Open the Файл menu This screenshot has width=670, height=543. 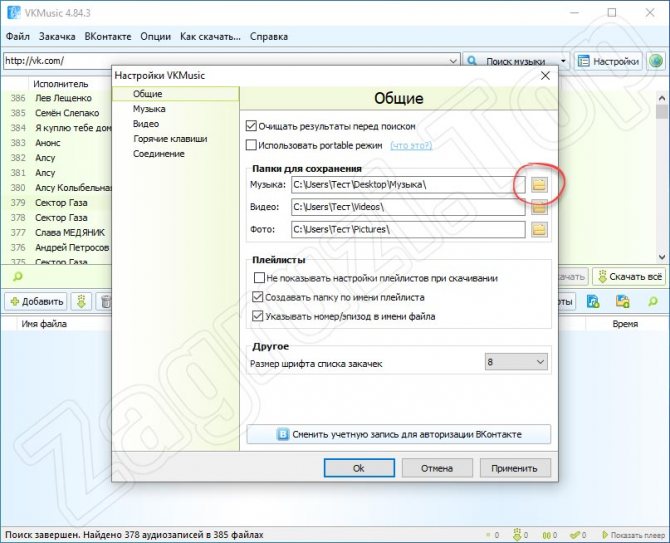[18, 37]
